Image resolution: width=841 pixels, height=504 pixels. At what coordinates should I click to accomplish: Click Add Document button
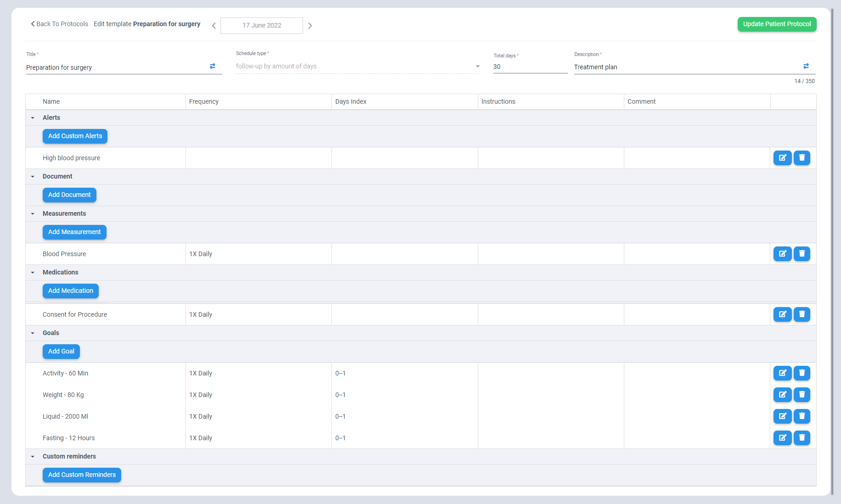pos(69,195)
